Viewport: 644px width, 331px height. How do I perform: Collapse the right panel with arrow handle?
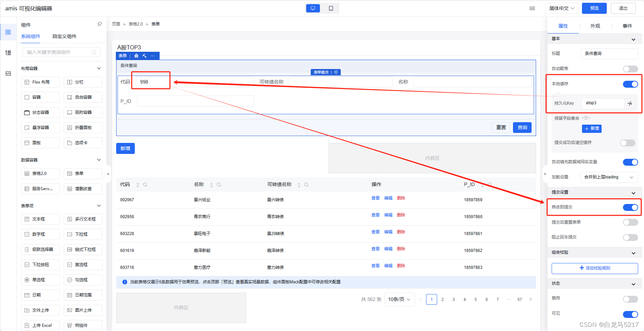click(x=545, y=174)
